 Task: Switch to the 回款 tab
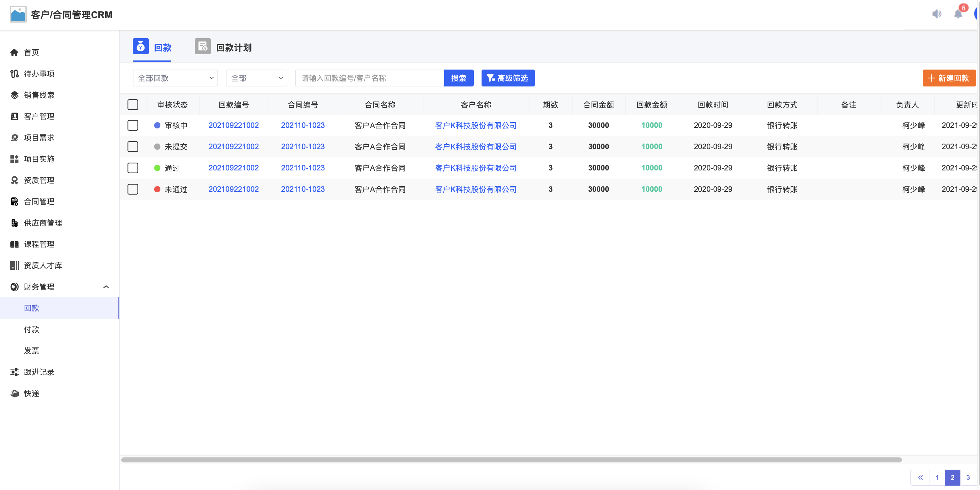[152, 48]
